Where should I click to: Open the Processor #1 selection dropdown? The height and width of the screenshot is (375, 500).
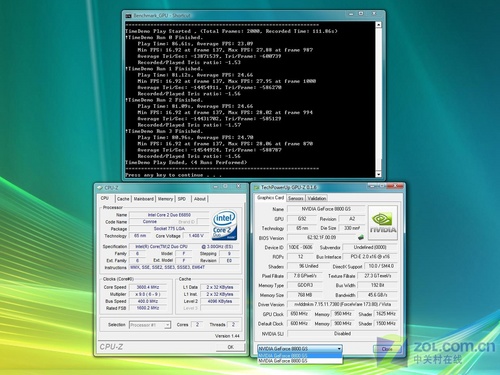click(168, 325)
